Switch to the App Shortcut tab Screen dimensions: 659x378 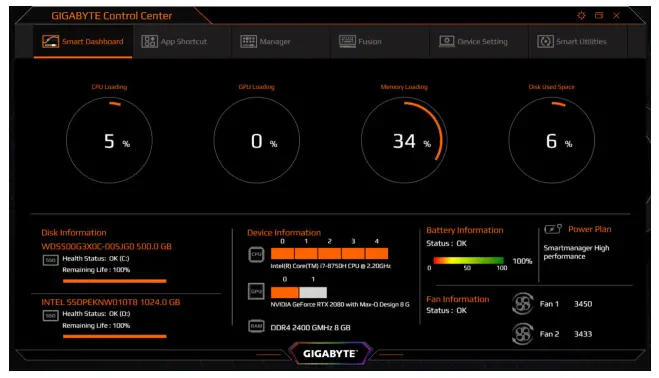174,41
